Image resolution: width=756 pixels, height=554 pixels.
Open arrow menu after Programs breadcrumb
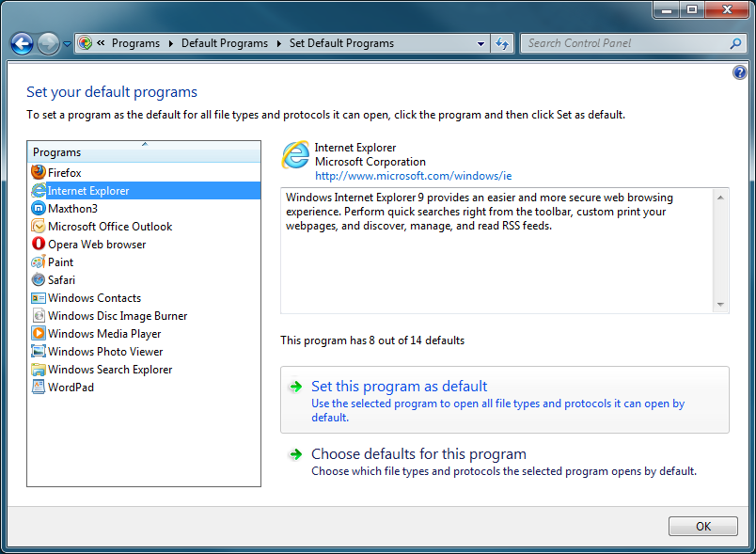(171, 43)
